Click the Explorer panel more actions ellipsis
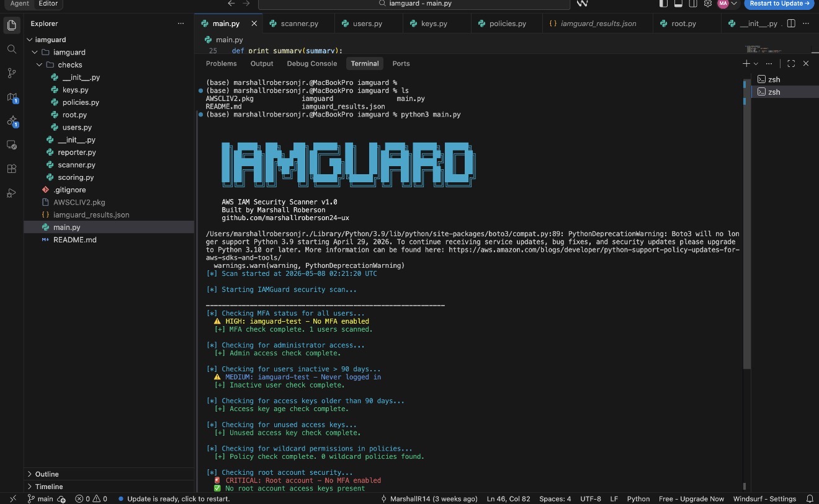 pos(181,24)
